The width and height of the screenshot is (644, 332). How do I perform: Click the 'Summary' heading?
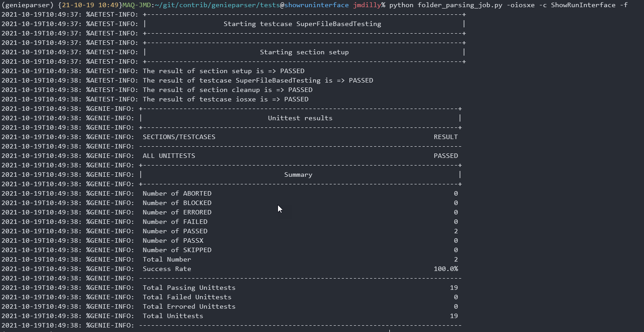(298, 175)
